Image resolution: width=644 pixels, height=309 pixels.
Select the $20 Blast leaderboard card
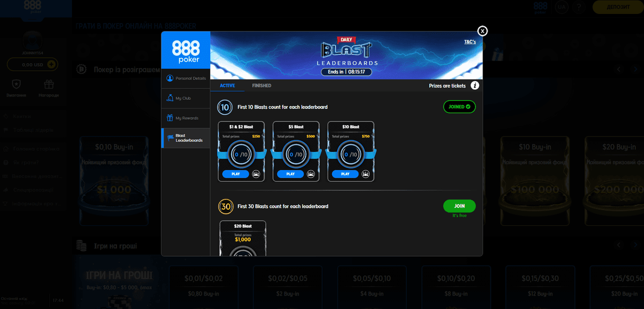pos(243,238)
